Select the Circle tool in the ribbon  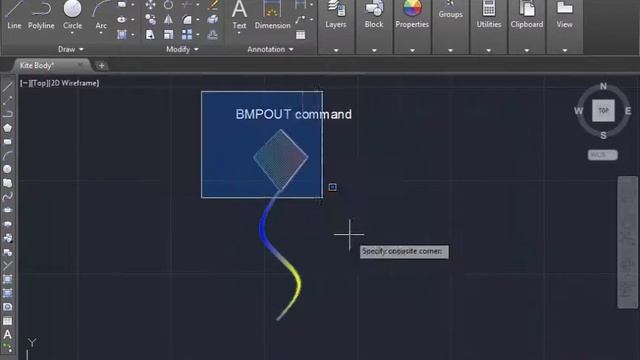coord(72,15)
